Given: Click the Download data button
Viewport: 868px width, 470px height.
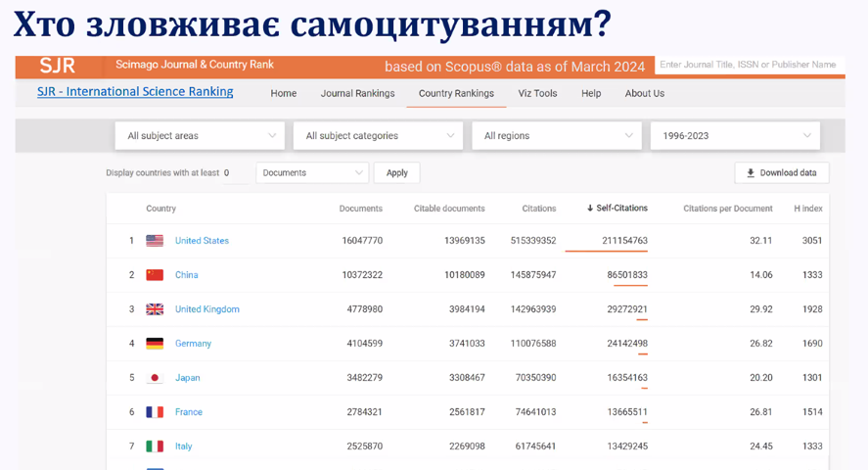Looking at the screenshot, I should coord(782,172).
